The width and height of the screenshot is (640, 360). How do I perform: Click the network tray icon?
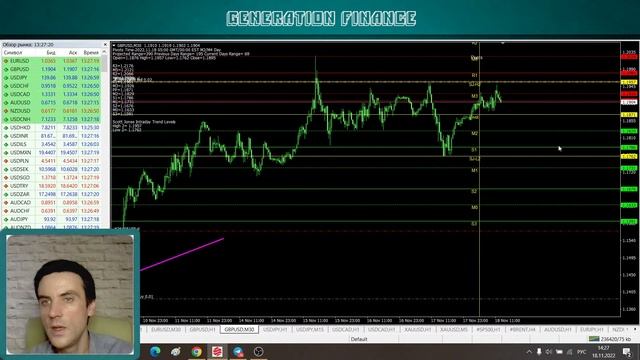pos(570,351)
